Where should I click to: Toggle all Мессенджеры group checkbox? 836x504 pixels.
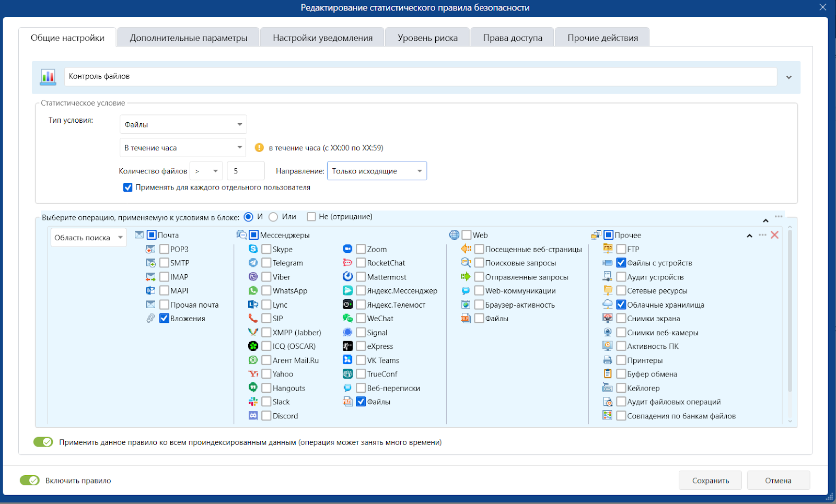pos(254,235)
